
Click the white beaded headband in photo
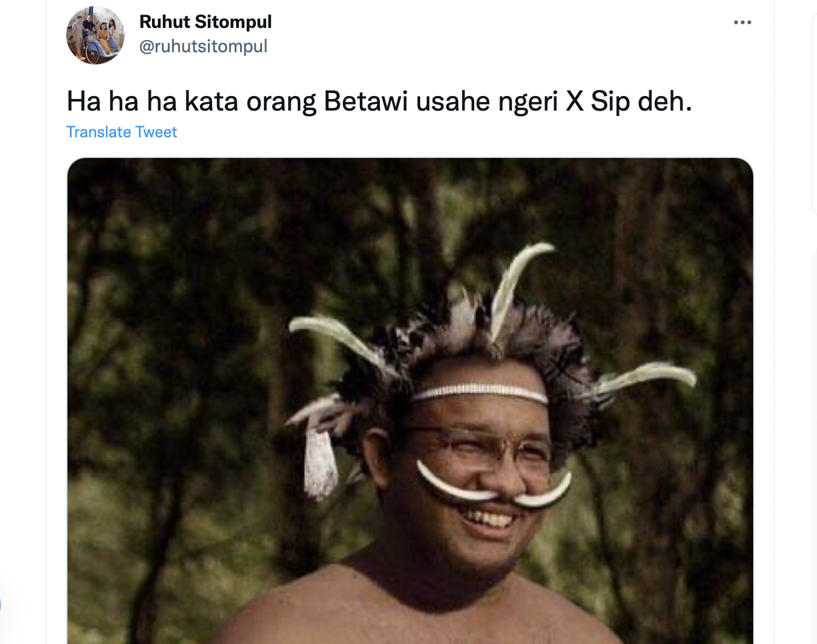(480, 392)
